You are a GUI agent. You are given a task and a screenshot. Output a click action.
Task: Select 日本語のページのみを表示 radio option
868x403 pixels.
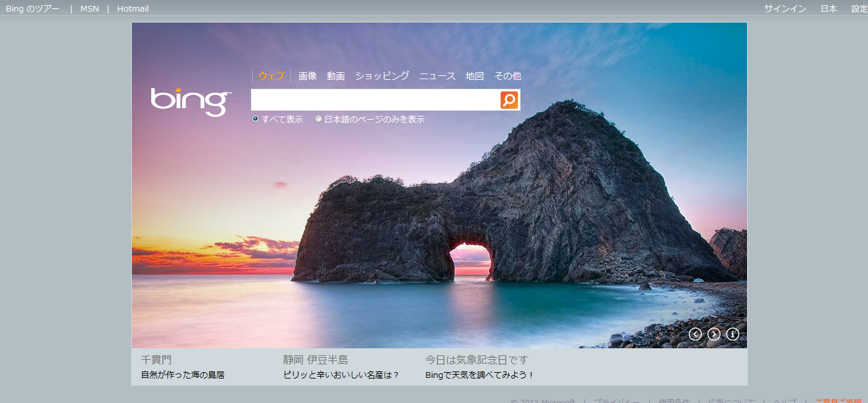(319, 119)
